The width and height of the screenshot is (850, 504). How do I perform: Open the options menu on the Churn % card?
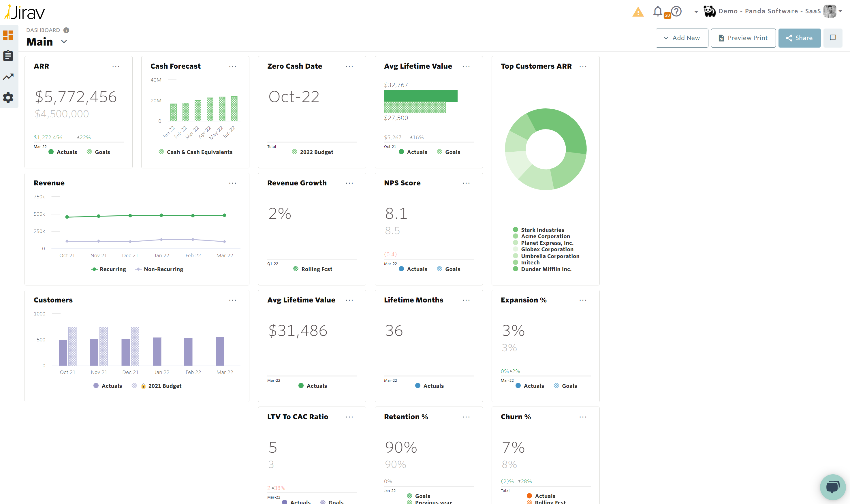point(583,417)
